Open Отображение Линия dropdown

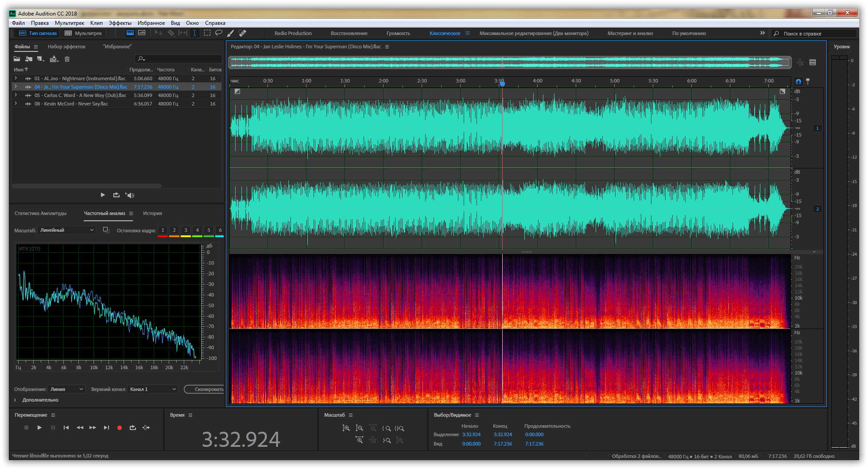(66, 389)
